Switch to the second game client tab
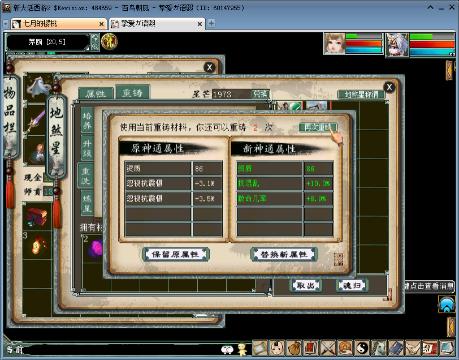The width and height of the screenshot is (459, 360). click(x=157, y=24)
